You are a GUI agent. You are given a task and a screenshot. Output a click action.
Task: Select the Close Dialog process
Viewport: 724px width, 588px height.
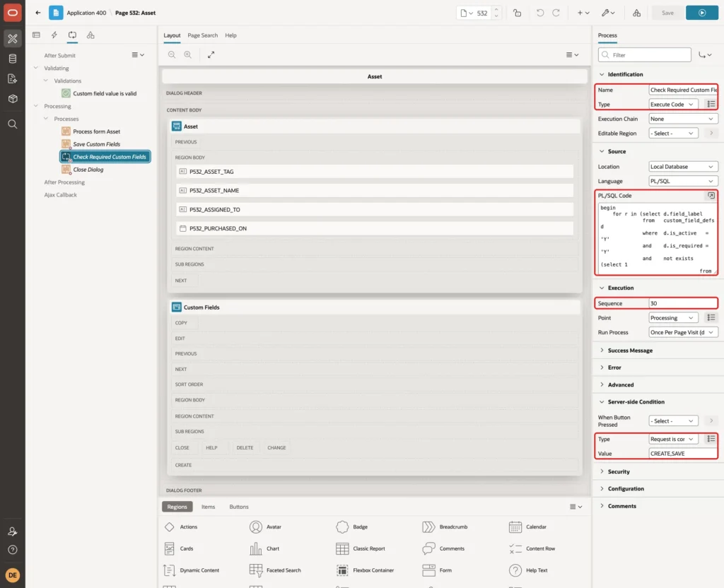coord(88,170)
